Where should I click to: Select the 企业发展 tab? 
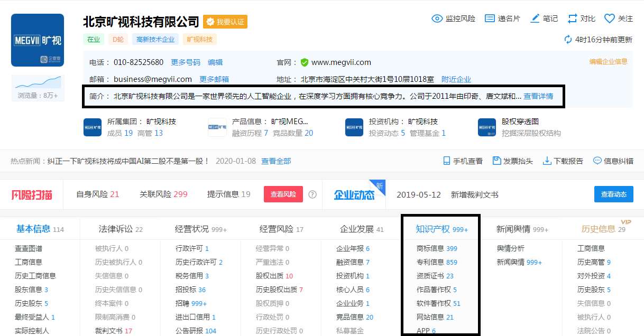362,229
